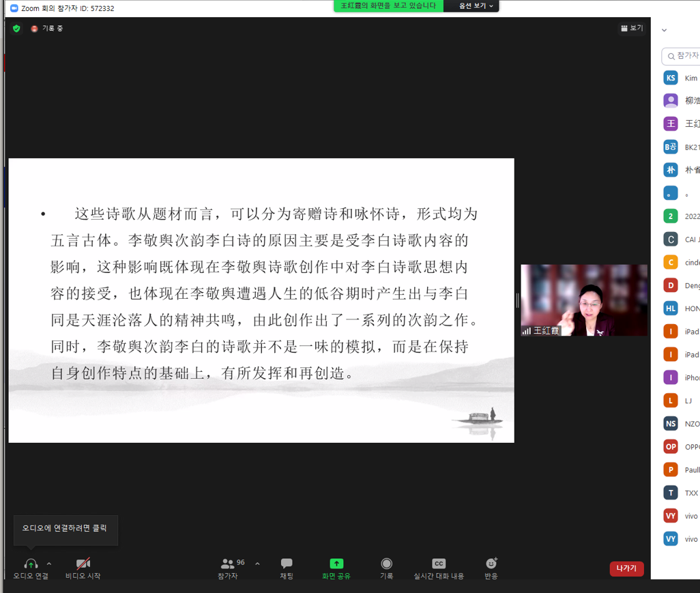Open the participants list icon
Viewport: 700px width, 593px height.
point(228,564)
